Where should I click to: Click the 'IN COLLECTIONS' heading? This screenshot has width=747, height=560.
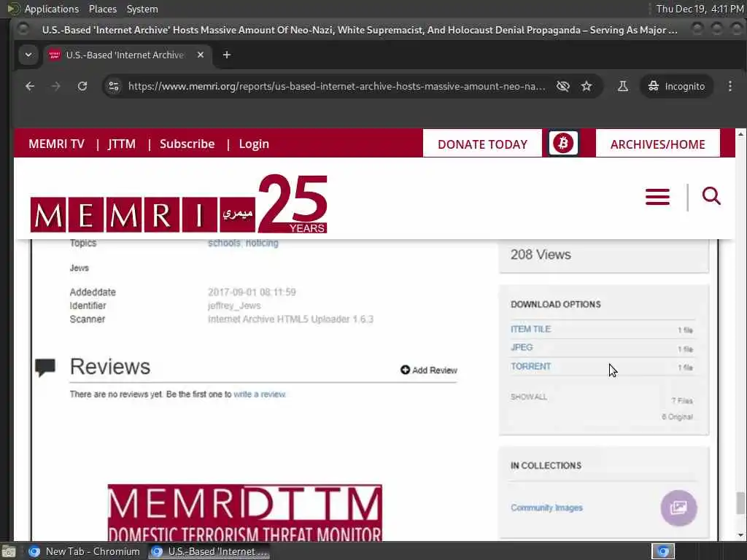click(546, 465)
